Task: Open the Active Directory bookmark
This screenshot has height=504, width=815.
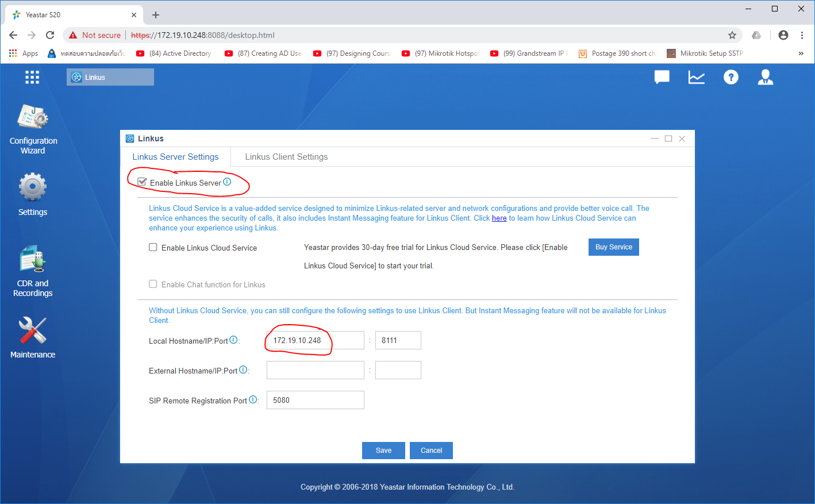Action: [175, 53]
